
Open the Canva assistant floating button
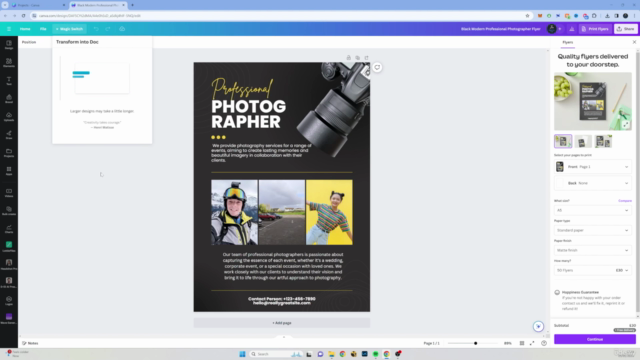click(538, 326)
